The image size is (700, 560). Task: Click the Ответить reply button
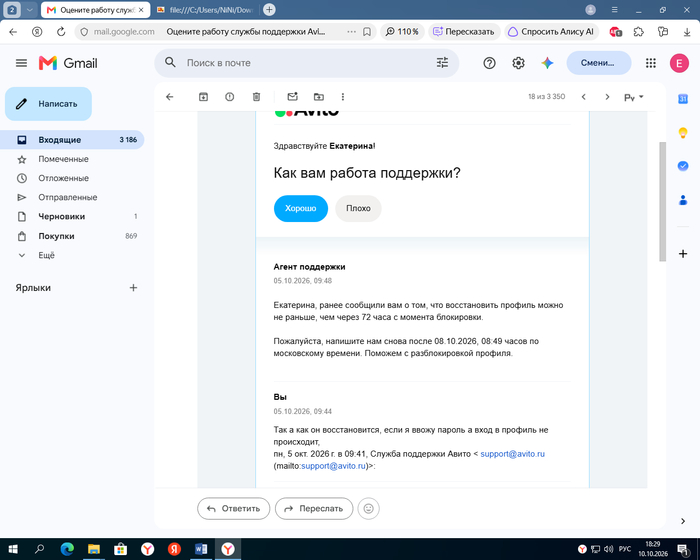[233, 508]
